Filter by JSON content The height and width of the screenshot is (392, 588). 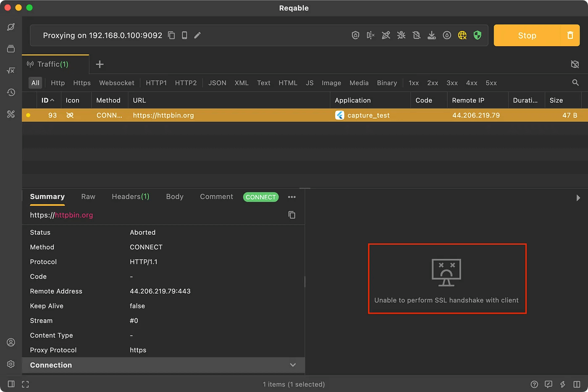(x=217, y=83)
